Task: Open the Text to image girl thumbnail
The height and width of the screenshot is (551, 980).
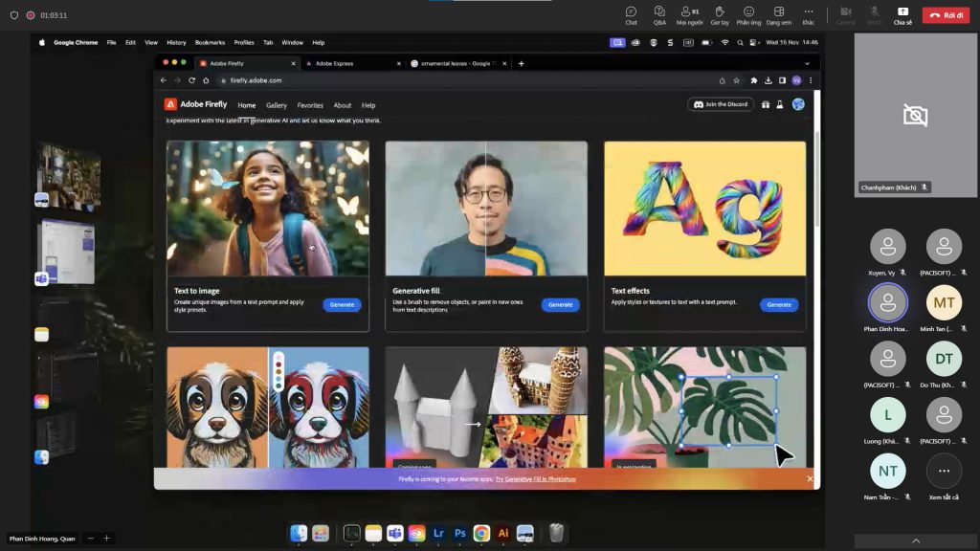Action: coord(268,208)
